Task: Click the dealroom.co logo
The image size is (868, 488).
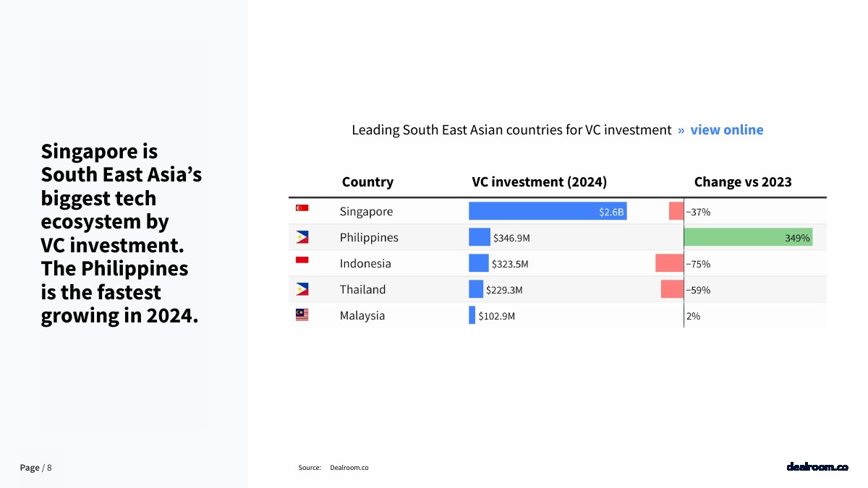Action: pyautogui.click(x=817, y=467)
